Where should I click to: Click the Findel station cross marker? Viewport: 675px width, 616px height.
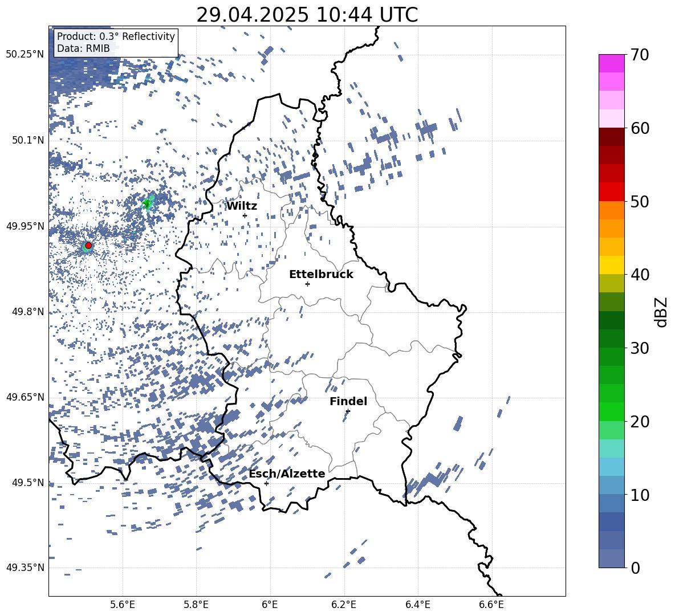[x=348, y=411]
